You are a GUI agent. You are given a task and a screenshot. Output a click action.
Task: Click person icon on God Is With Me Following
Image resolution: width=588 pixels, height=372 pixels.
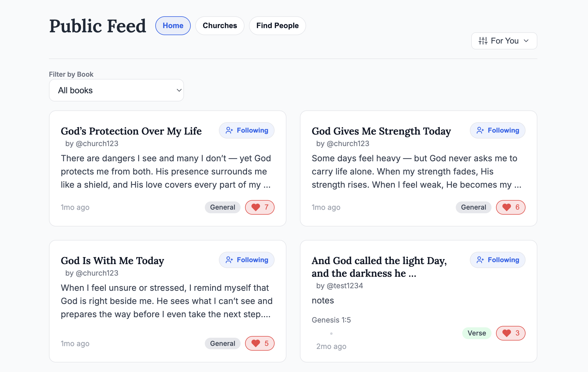(229, 260)
